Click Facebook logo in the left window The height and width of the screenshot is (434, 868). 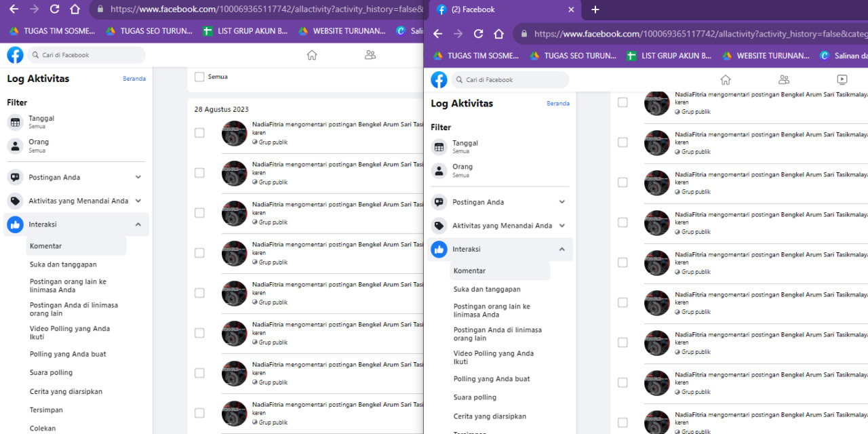pos(15,55)
